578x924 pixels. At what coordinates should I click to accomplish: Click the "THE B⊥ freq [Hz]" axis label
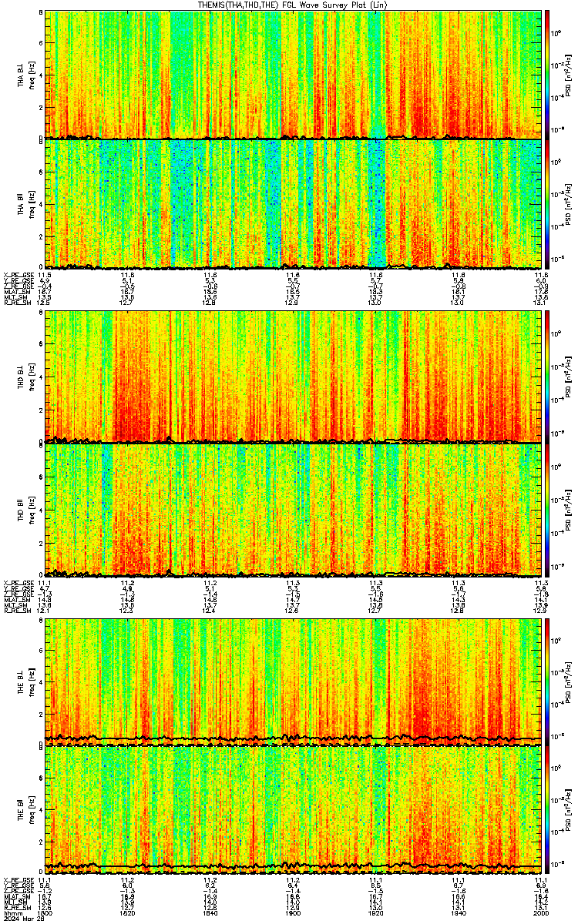25,681
